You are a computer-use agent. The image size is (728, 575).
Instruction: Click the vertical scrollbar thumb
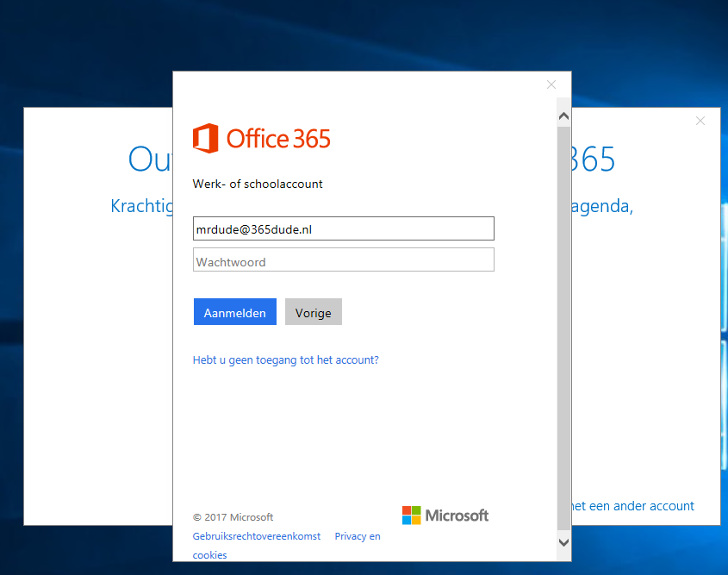point(563,328)
